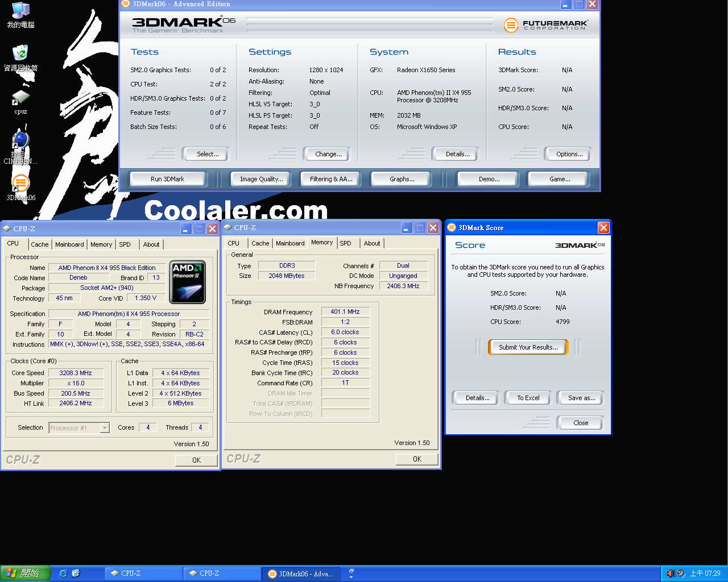Click the tray icon next to the clock
Image resolution: width=728 pixels, height=582 pixels.
(681, 573)
